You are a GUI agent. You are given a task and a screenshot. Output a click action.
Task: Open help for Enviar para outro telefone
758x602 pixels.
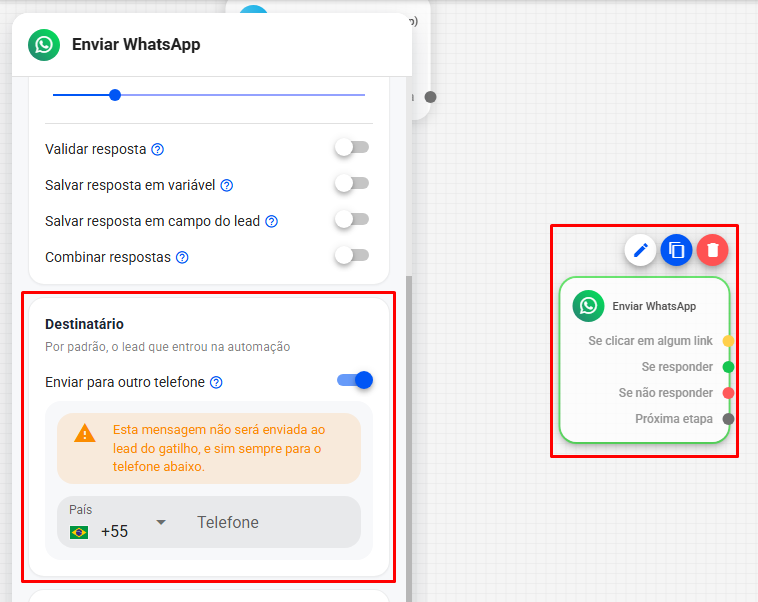217,382
